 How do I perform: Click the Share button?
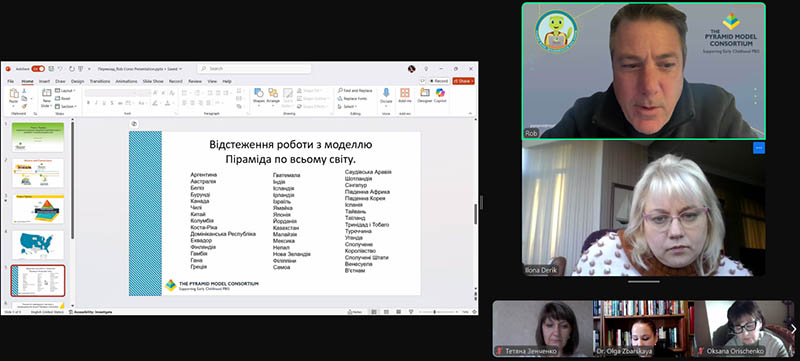click(x=463, y=81)
